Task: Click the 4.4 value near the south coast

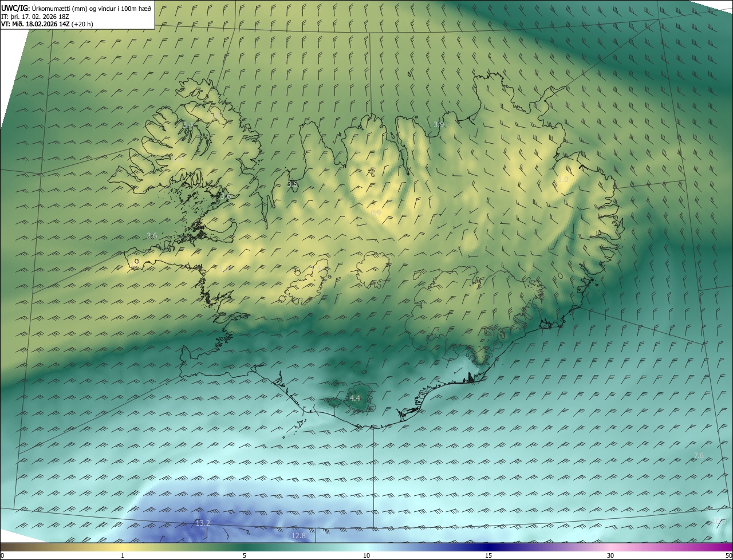Action: (355, 398)
